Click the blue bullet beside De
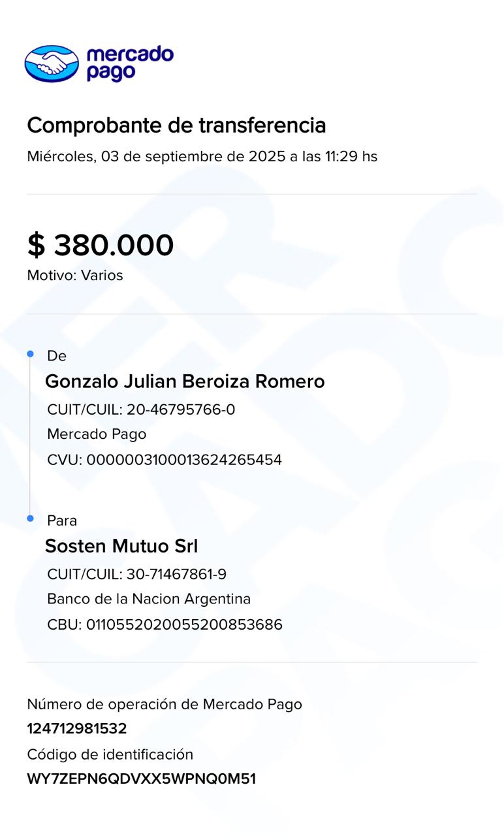The height and width of the screenshot is (836, 504). [x=30, y=354]
